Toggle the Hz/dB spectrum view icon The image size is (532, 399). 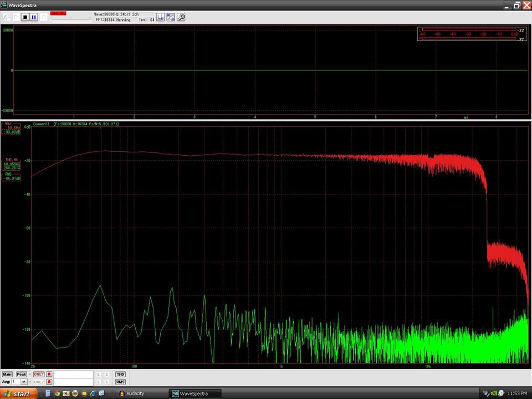coord(171,17)
